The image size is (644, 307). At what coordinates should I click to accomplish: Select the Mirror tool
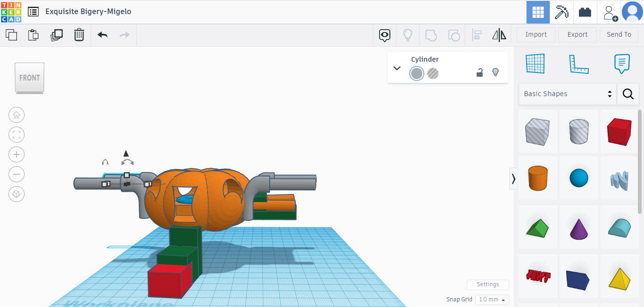point(499,35)
